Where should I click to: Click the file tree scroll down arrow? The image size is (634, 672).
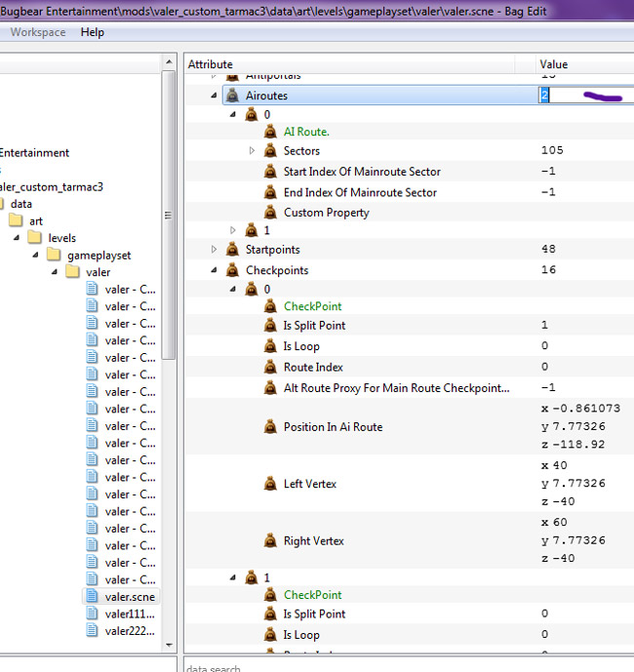point(169,645)
